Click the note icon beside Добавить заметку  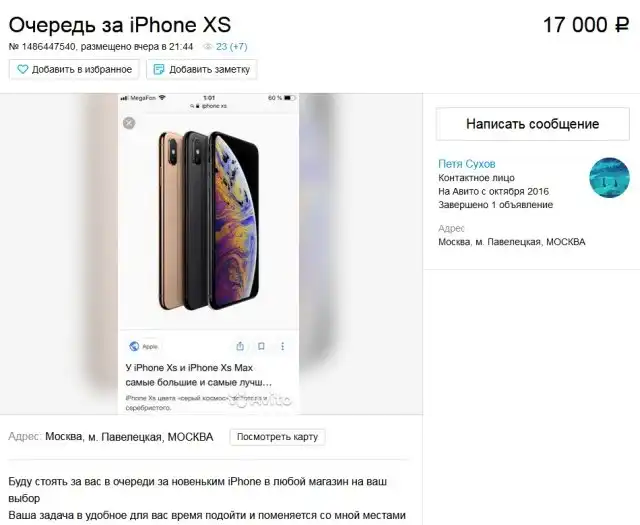pos(159,69)
